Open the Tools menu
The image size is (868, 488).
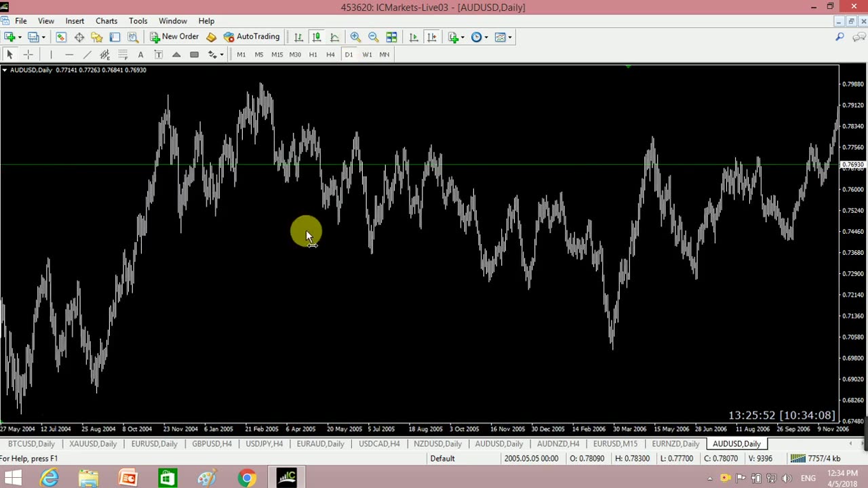click(138, 21)
